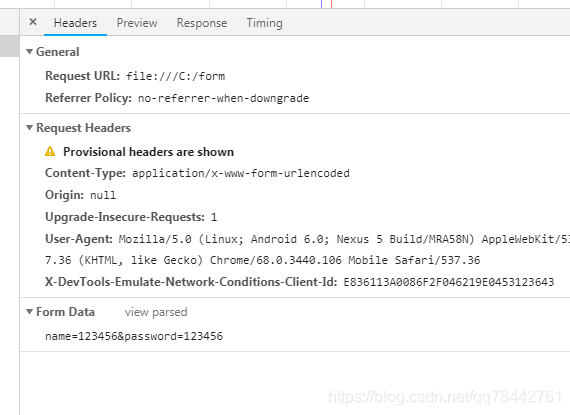Open the Preview tab
This screenshot has width=570, height=415.
coord(137,23)
